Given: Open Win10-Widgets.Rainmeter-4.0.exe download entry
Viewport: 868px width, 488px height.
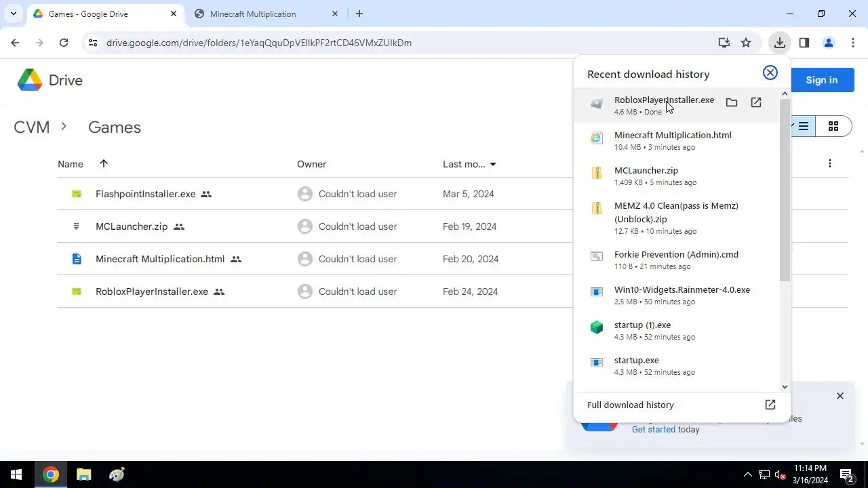Looking at the screenshot, I should [x=677, y=295].
